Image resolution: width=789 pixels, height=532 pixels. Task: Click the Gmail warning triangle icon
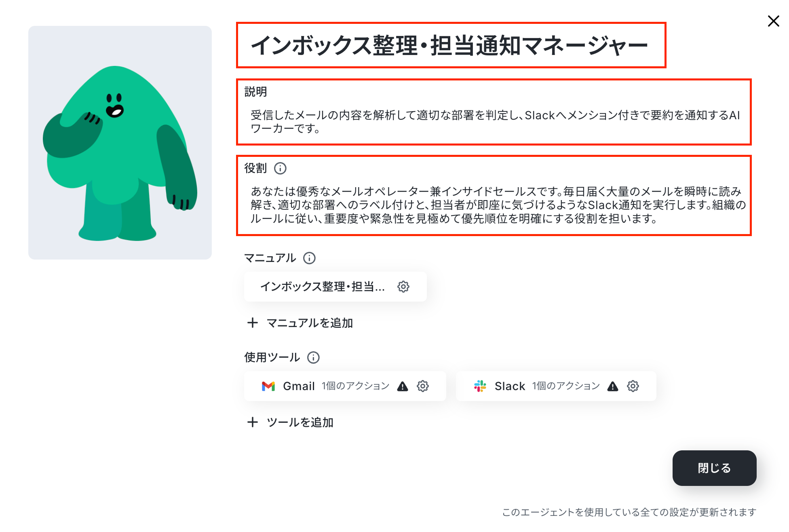(x=403, y=386)
